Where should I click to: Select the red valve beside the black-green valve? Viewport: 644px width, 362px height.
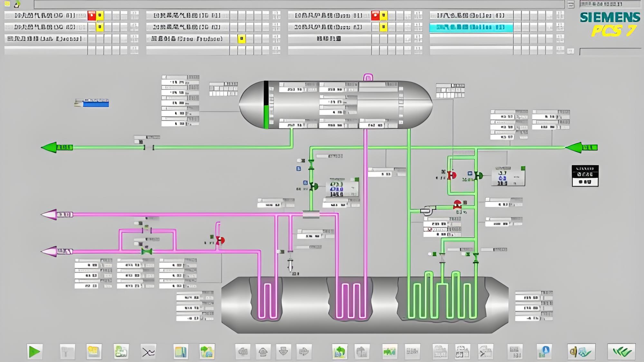pyautogui.click(x=451, y=175)
